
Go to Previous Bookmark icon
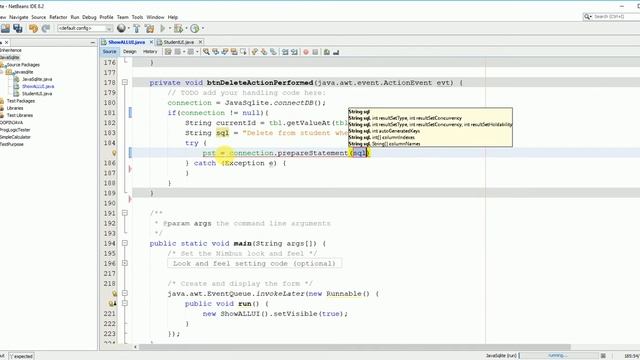255,52
